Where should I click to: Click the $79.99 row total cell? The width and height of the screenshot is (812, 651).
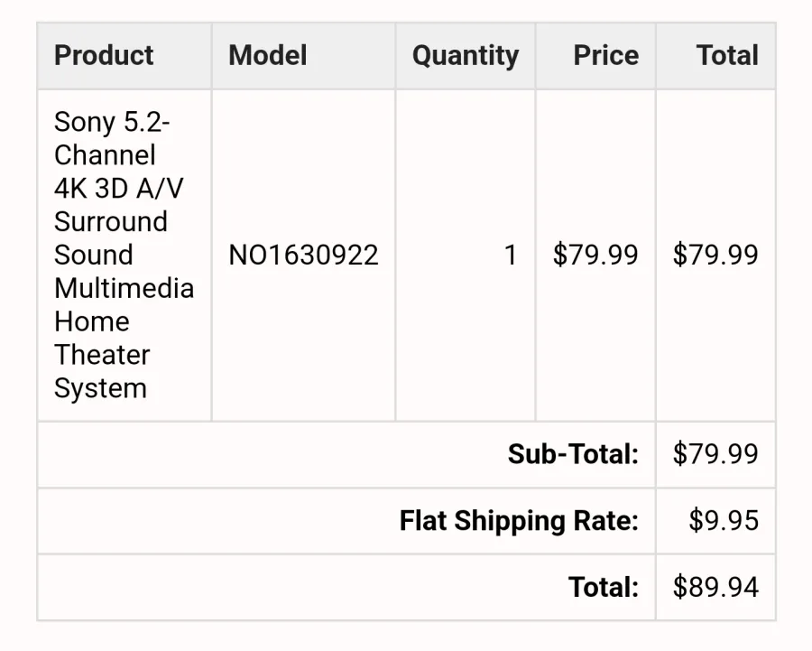(x=715, y=255)
